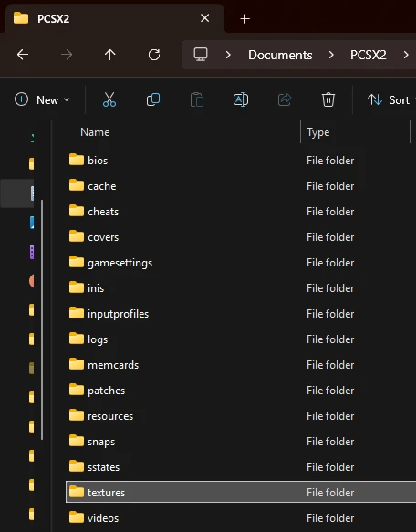Open the Sort options
416x532 pixels.
click(391, 99)
